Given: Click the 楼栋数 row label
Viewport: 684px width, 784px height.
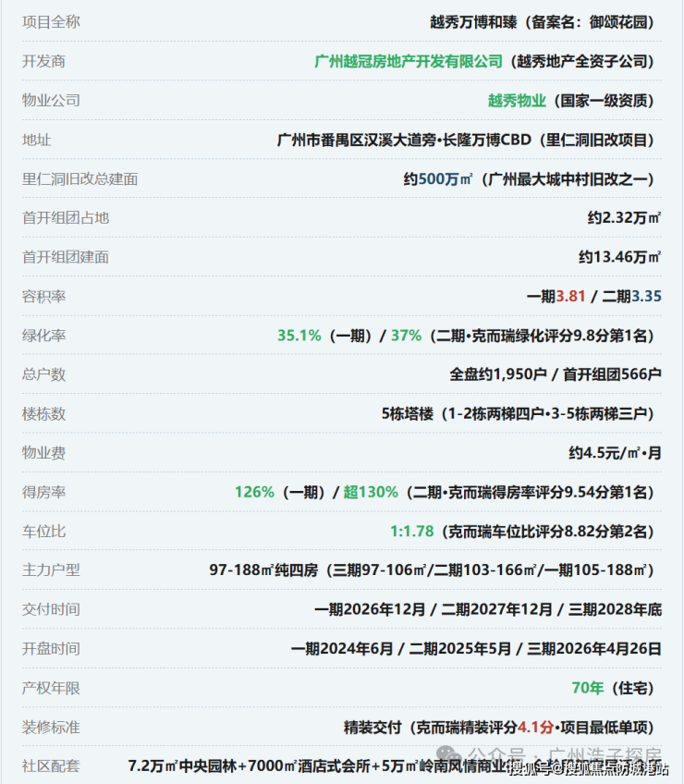Looking at the screenshot, I should (43, 414).
